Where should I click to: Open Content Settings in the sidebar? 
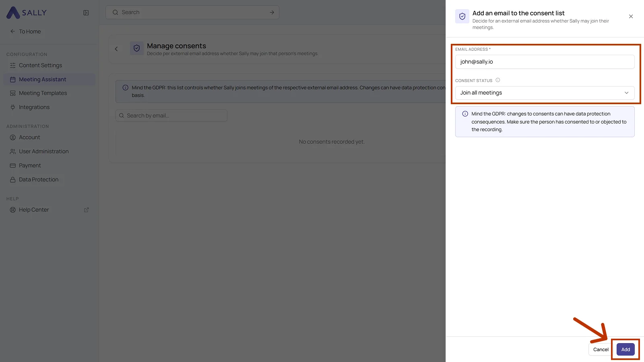(x=49, y=65)
